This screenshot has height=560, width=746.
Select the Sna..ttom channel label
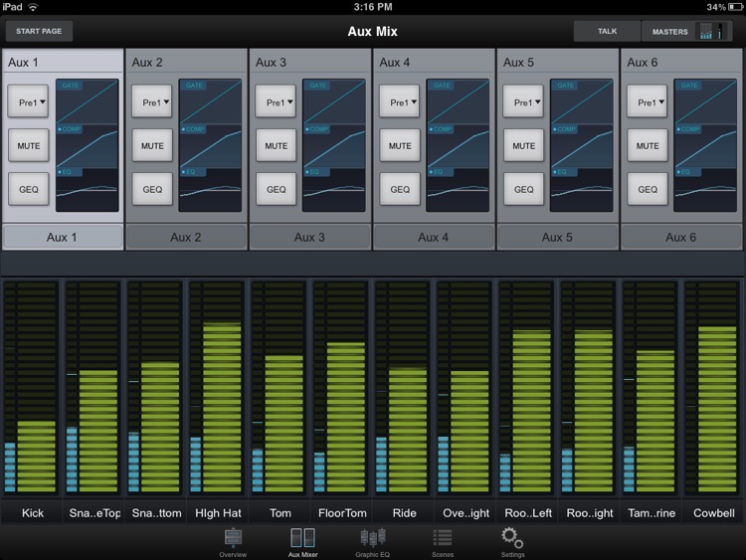tap(156, 513)
